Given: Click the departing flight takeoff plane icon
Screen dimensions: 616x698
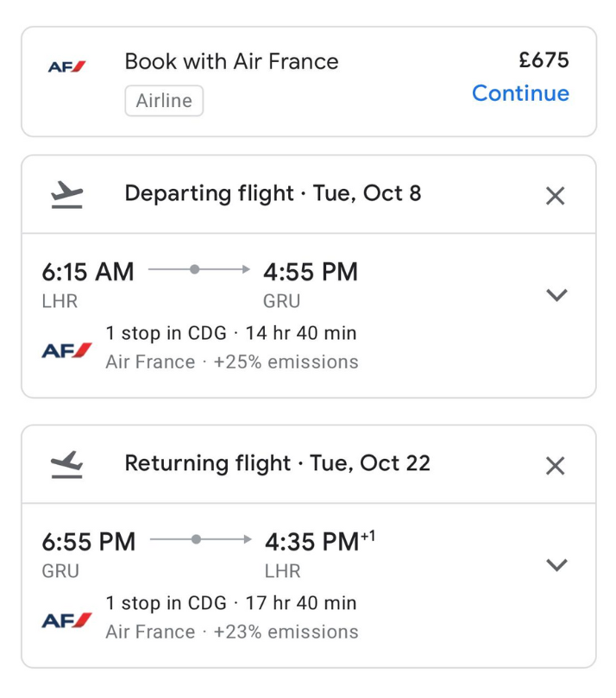Looking at the screenshot, I should [x=66, y=195].
